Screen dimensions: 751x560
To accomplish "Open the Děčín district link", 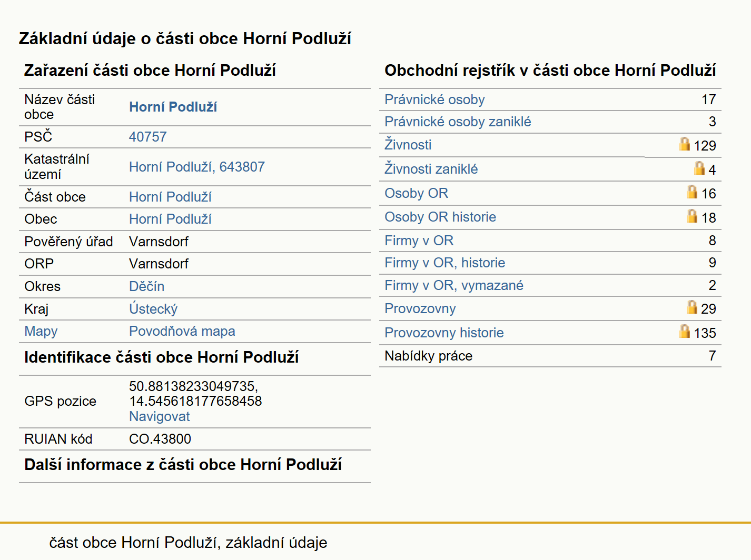I will point(146,286).
